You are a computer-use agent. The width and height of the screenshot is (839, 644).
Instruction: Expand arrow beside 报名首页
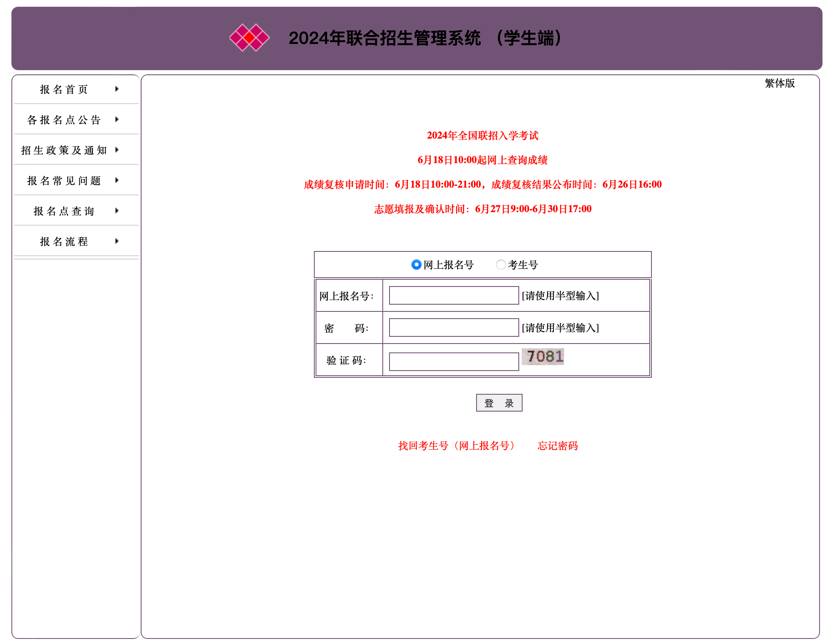[x=117, y=89]
